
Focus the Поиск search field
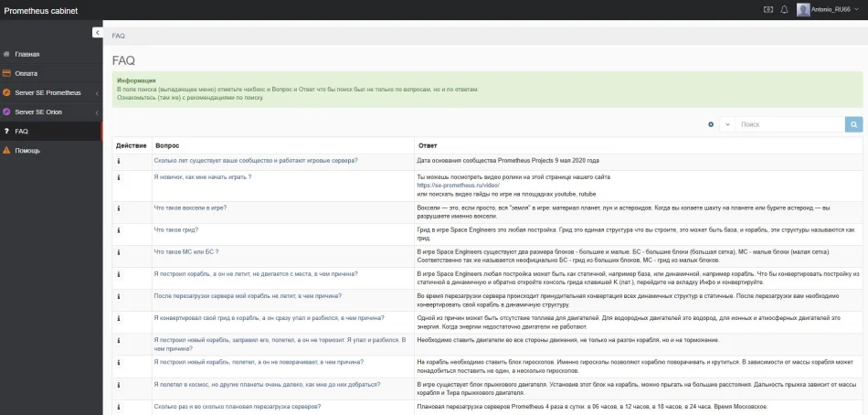click(x=789, y=124)
